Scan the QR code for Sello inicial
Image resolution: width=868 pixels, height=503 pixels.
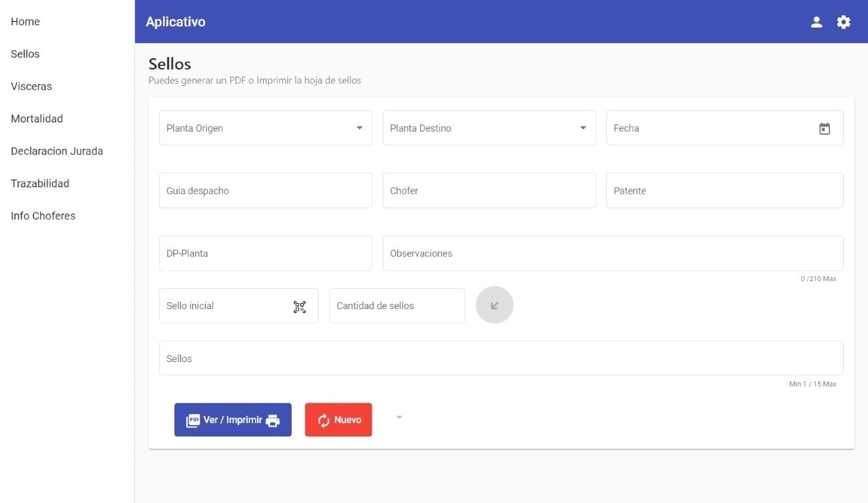[300, 307]
